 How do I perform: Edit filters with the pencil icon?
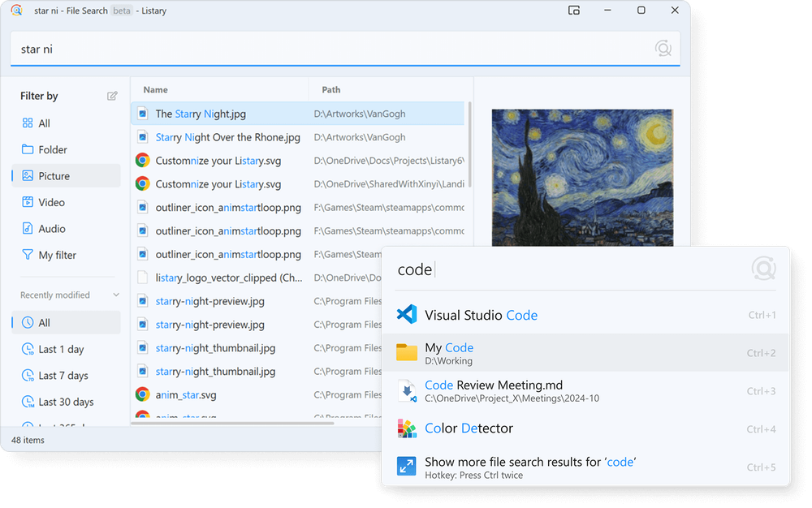112,96
